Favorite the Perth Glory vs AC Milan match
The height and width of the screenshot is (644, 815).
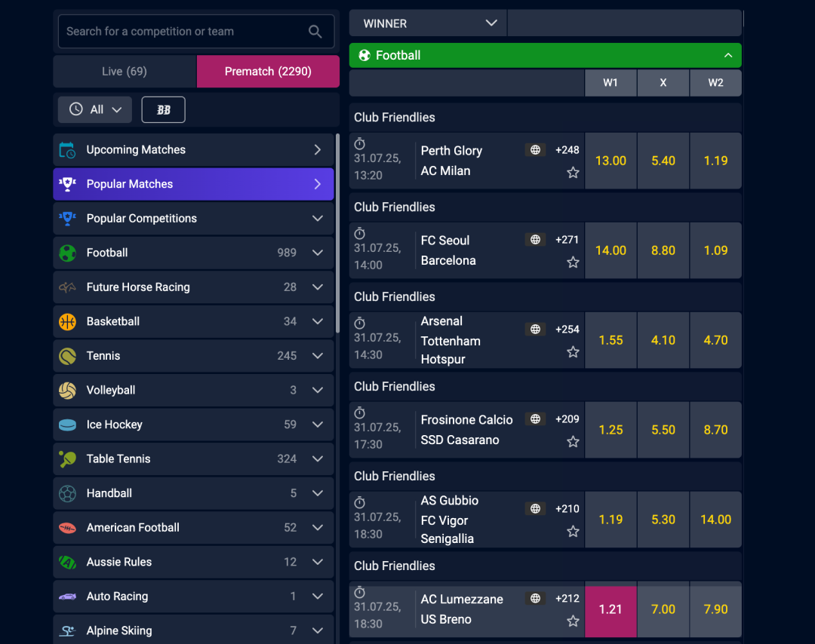tap(573, 173)
